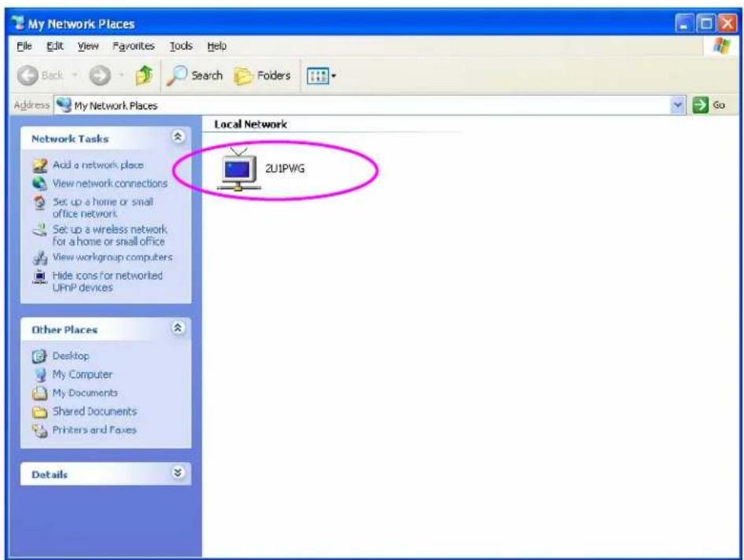Click the View workgroup computers icon

click(40, 258)
